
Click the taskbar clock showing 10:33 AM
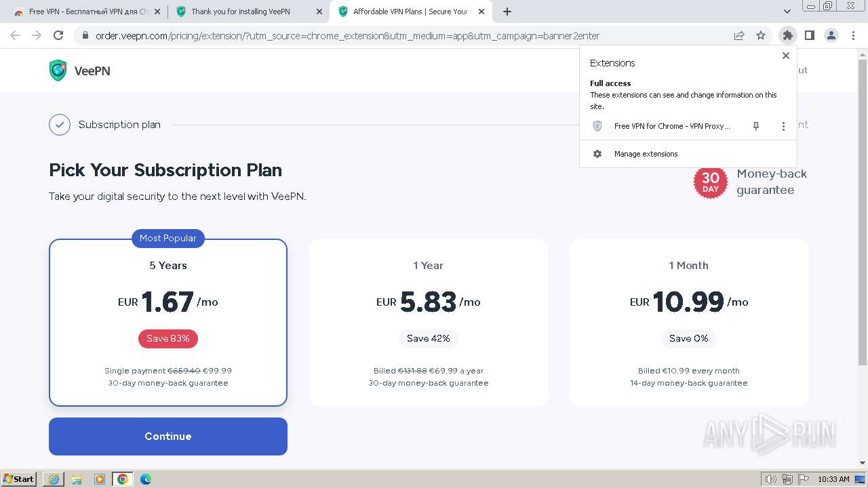(x=833, y=479)
